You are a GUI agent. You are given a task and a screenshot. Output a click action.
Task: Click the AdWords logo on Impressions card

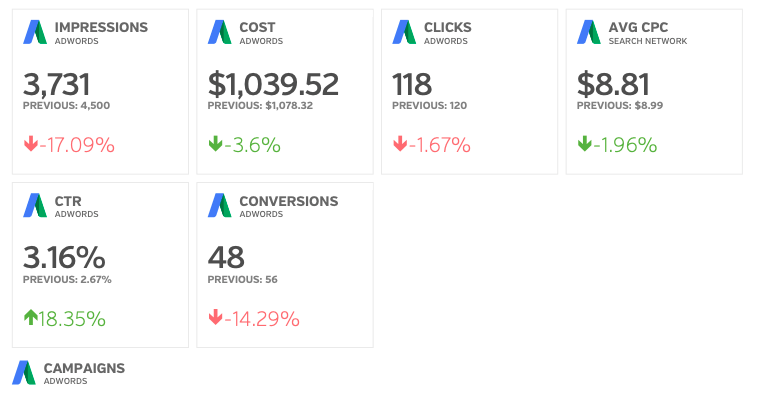[x=35, y=32]
